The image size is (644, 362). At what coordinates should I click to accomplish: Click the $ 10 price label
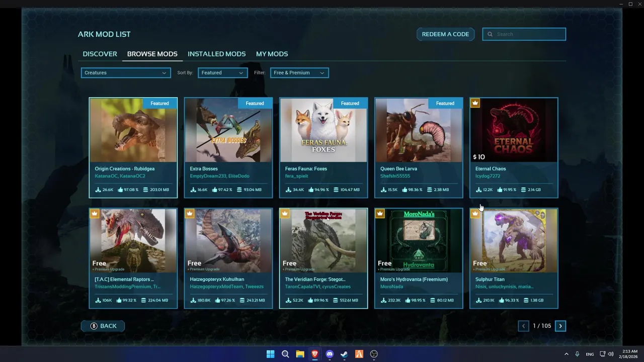pos(478,157)
